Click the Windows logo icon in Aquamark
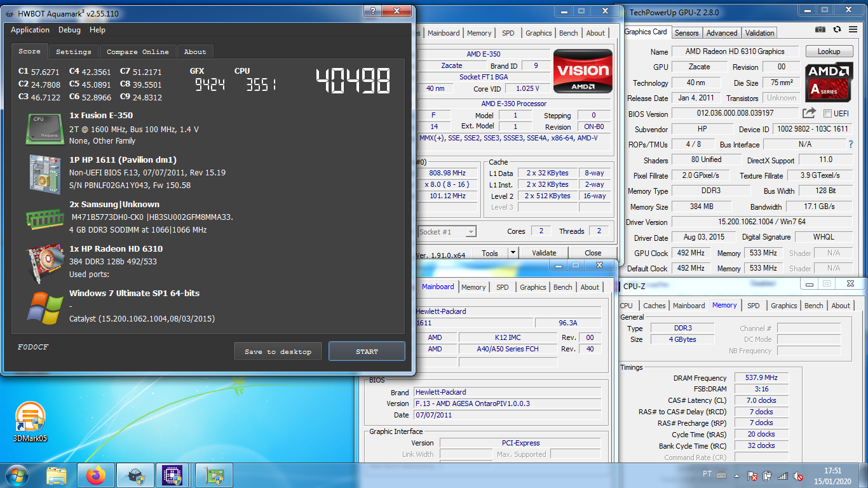 coord(44,308)
